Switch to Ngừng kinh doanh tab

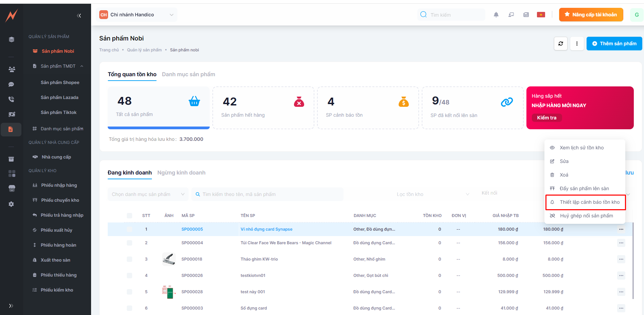point(181,173)
